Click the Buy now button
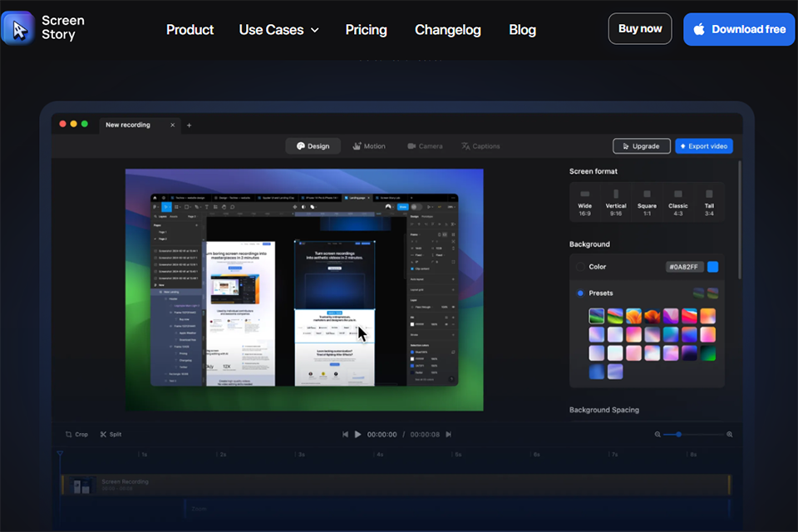 [640, 29]
